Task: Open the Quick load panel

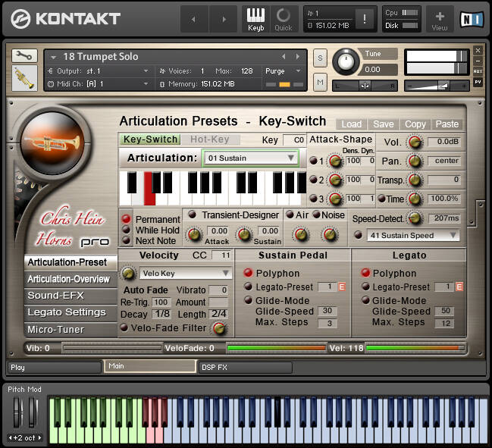Action: pyautogui.click(x=284, y=20)
